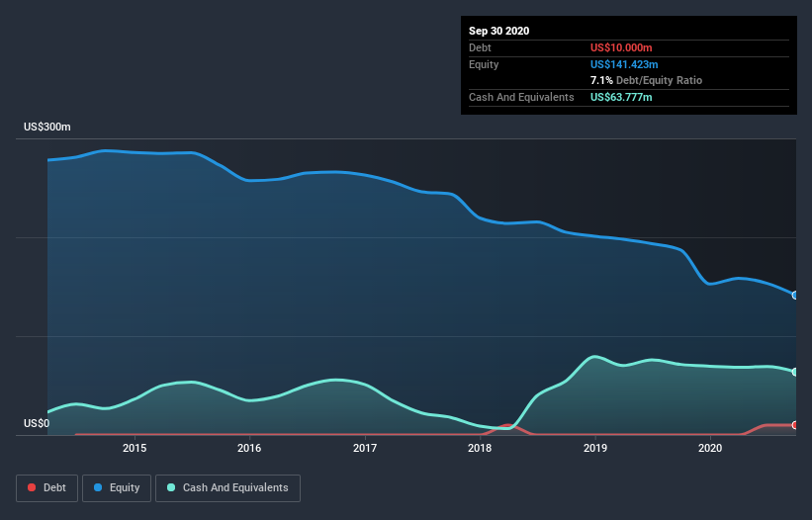The height and width of the screenshot is (520, 812).
Task: Click the 7.1% Debt/Equity Ratio text
Action: [646, 80]
